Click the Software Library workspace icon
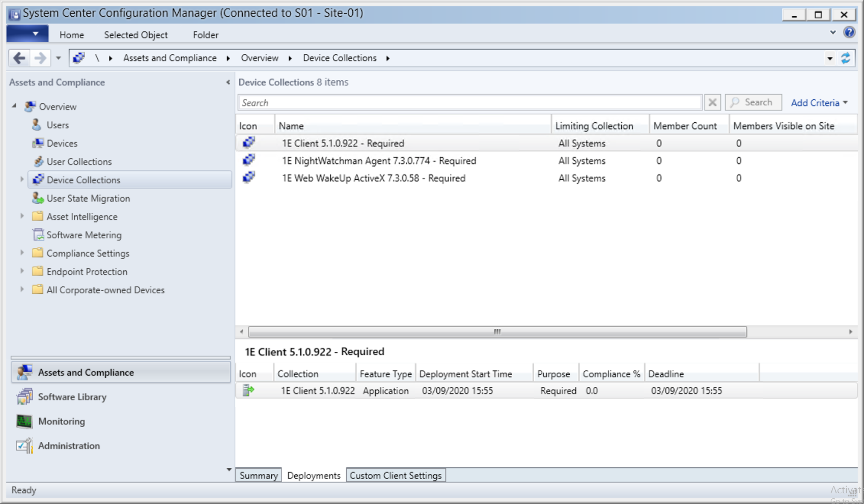 (x=24, y=397)
